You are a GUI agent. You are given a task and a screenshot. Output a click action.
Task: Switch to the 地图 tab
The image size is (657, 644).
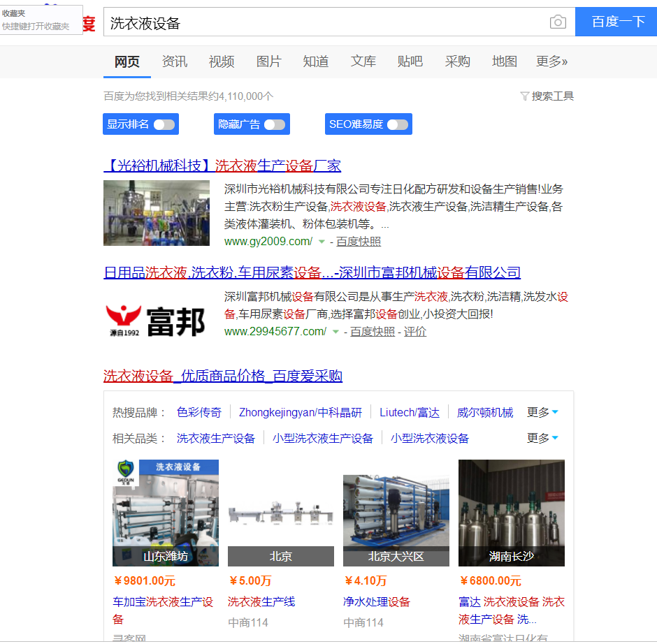point(504,61)
